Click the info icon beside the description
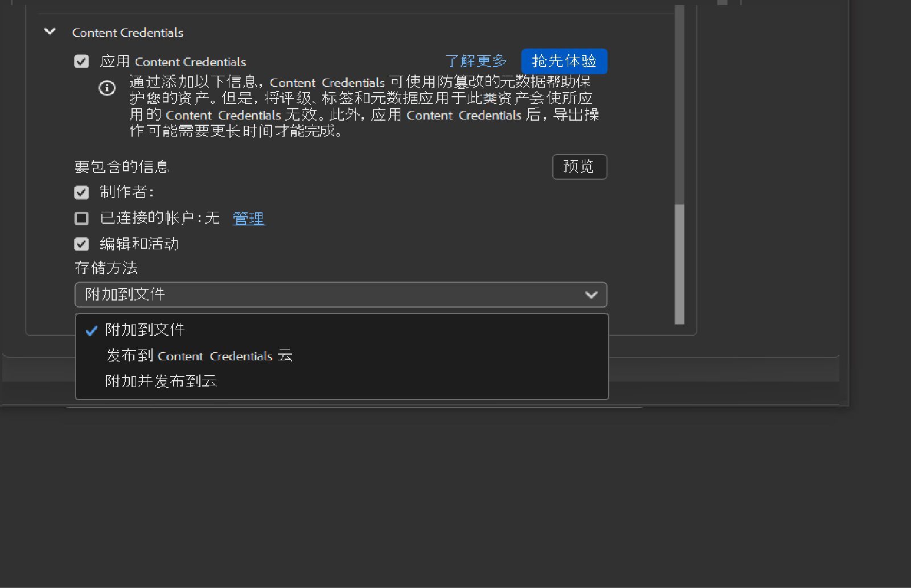911x588 pixels. [107, 88]
